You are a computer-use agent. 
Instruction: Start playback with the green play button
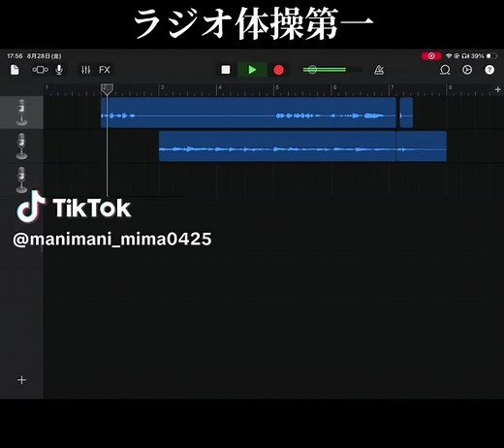tap(252, 70)
